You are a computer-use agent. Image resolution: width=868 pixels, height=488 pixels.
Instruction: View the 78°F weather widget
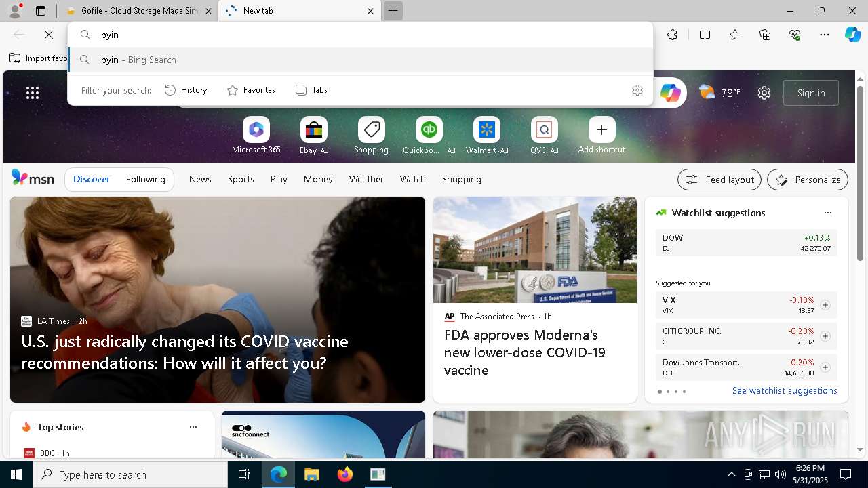719,93
